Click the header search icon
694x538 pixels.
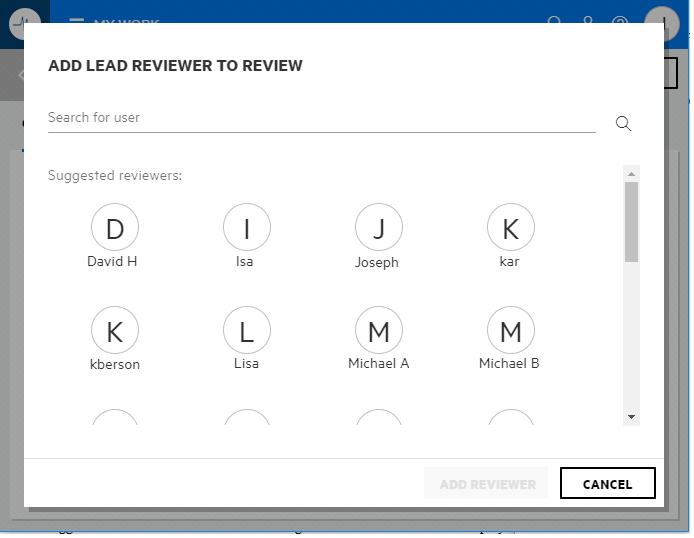click(556, 21)
